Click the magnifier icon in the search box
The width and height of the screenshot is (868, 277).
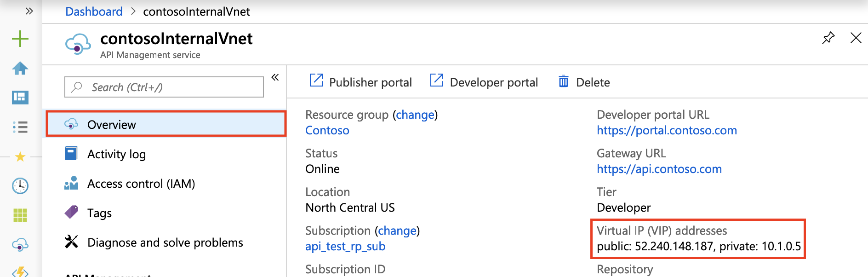tap(77, 87)
